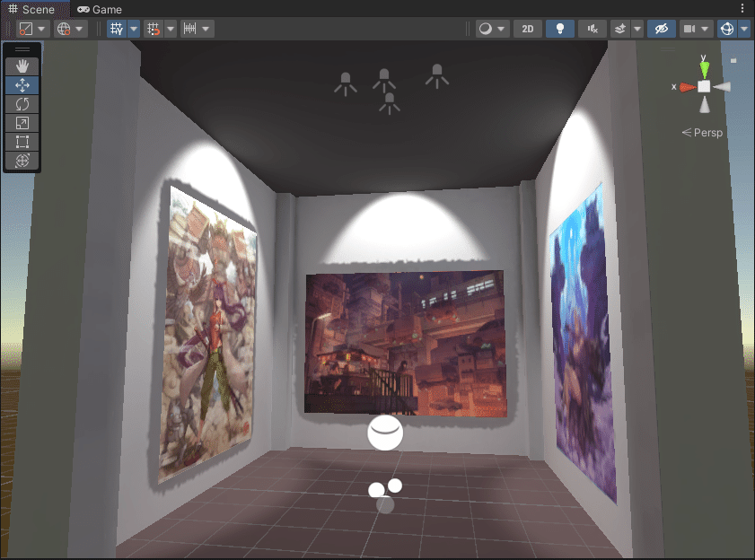Open the Gizmos dropdown arrow
The height and width of the screenshot is (560, 755).
click(744, 29)
